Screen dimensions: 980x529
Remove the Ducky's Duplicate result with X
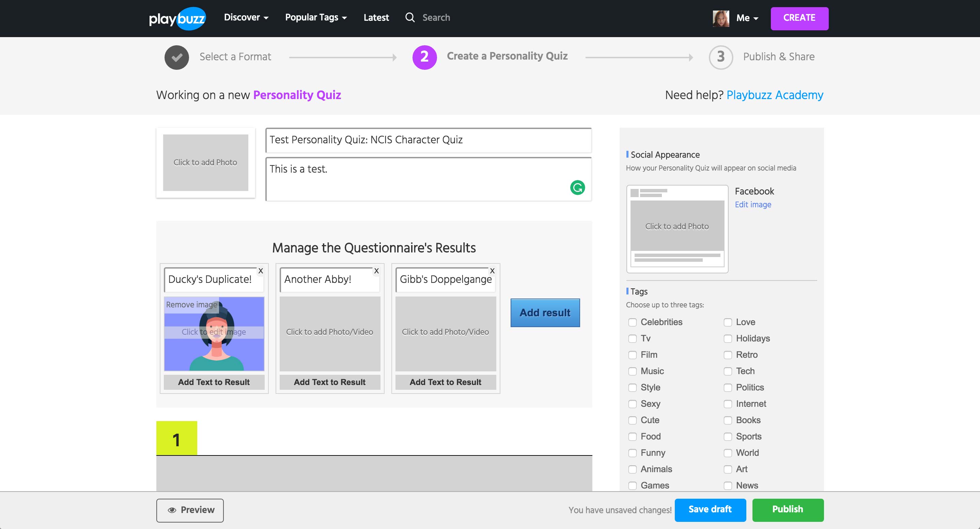[261, 271]
